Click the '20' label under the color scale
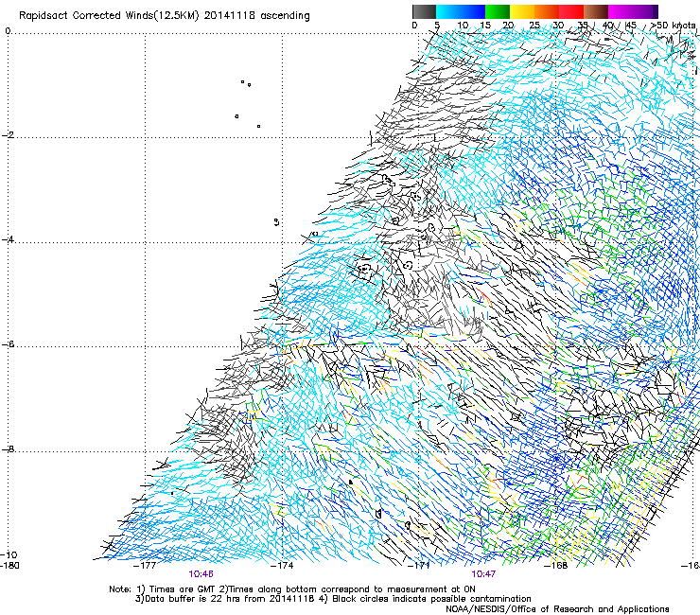The image size is (700, 615). pyautogui.click(x=509, y=26)
